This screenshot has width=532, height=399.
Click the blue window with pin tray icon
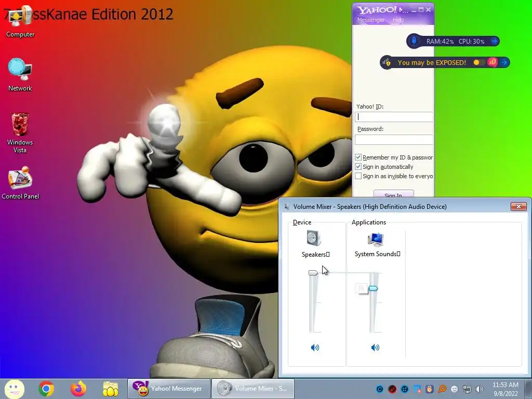click(417, 389)
